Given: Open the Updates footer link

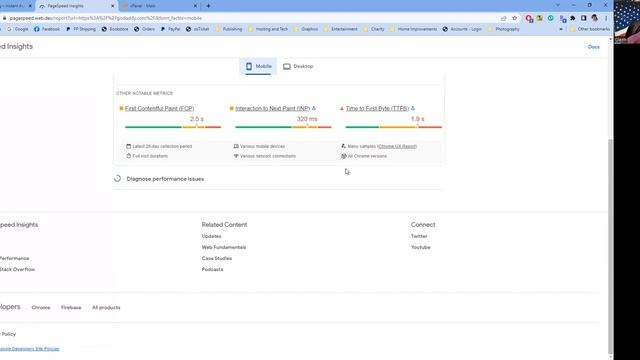Looking at the screenshot, I should click(211, 236).
